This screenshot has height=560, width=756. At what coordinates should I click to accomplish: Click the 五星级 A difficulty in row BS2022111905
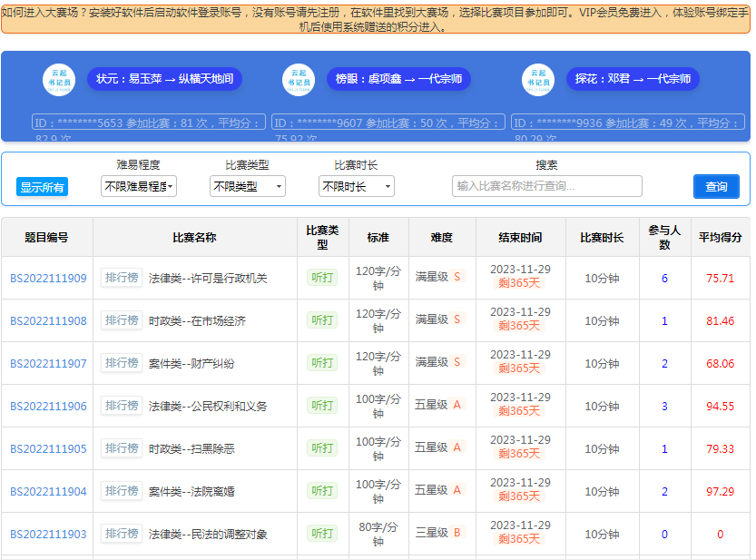click(439, 447)
